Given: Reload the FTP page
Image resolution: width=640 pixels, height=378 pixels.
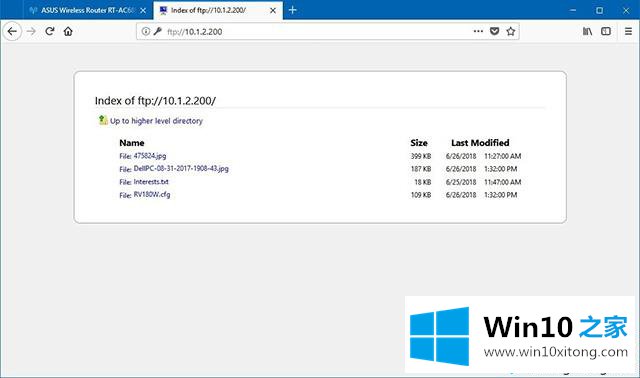Looking at the screenshot, I should (x=50, y=31).
